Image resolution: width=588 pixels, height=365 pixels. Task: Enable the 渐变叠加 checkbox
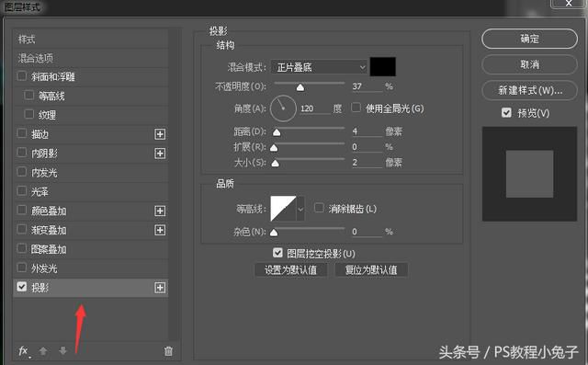[x=22, y=229]
